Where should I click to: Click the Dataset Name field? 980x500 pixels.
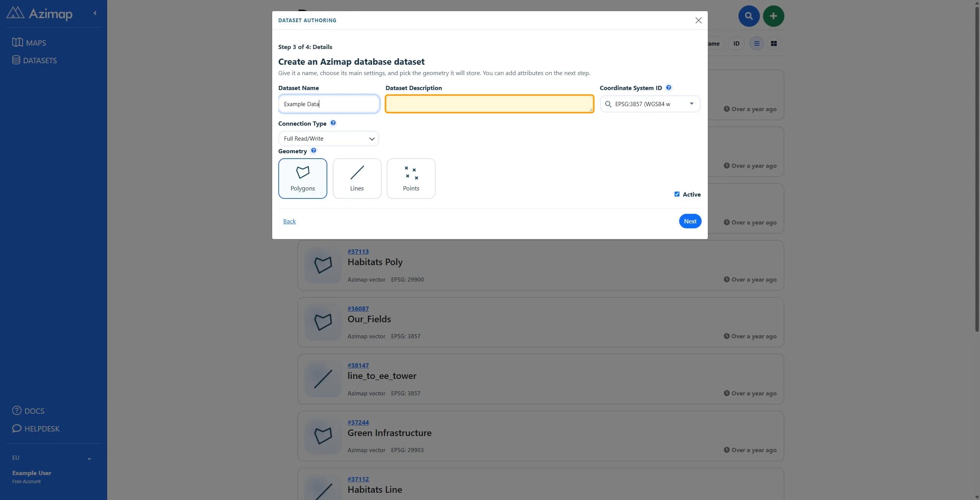coord(329,104)
